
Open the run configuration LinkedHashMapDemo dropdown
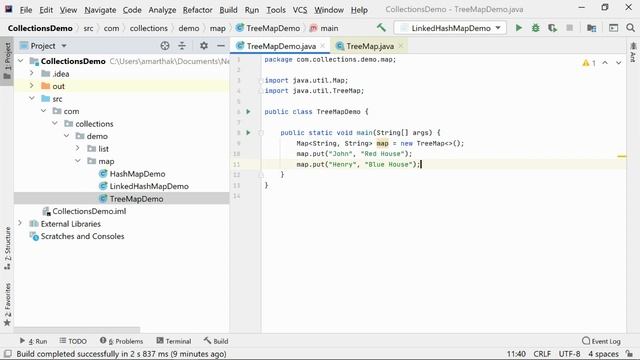pos(451,28)
